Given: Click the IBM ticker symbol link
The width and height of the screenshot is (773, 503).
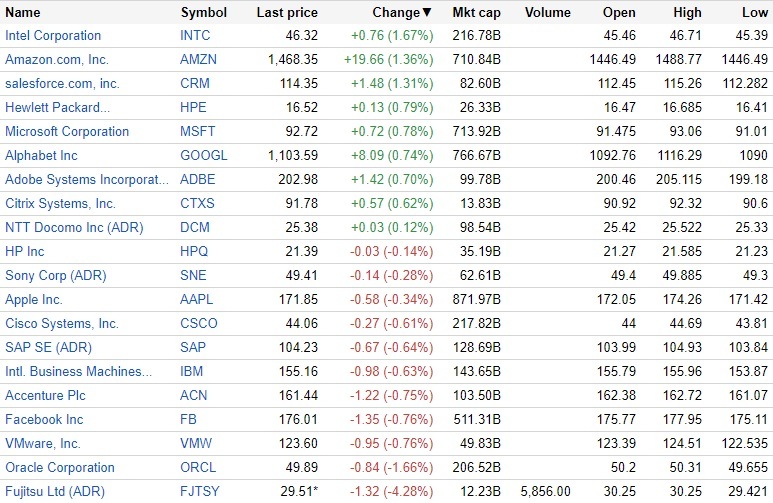Looking at the screenshot, I should pos(191,371).
